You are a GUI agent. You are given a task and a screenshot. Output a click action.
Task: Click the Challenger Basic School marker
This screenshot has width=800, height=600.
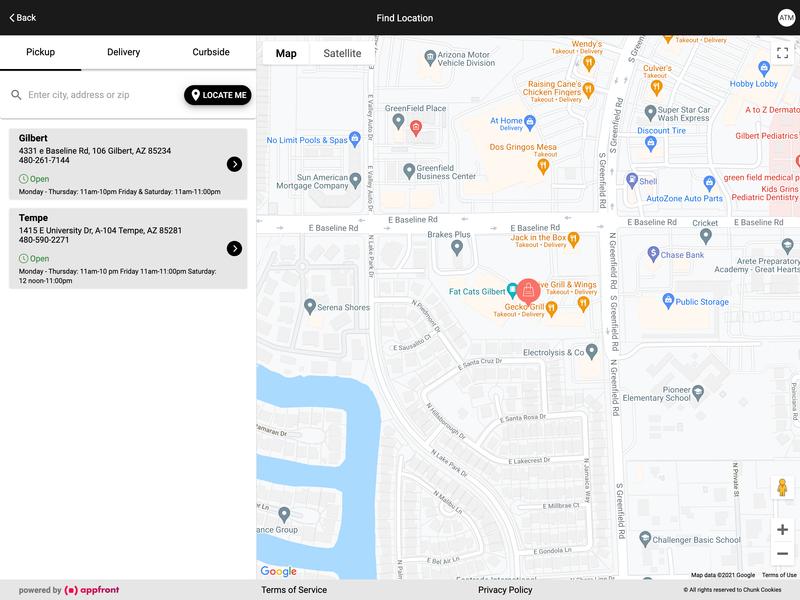click(x=645, y=539)
